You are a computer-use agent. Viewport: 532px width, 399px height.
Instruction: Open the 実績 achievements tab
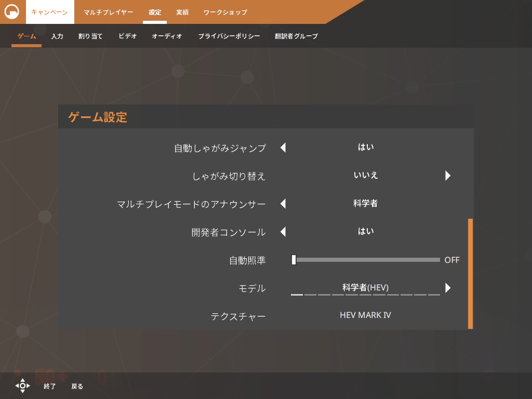[x=182, y=12]
